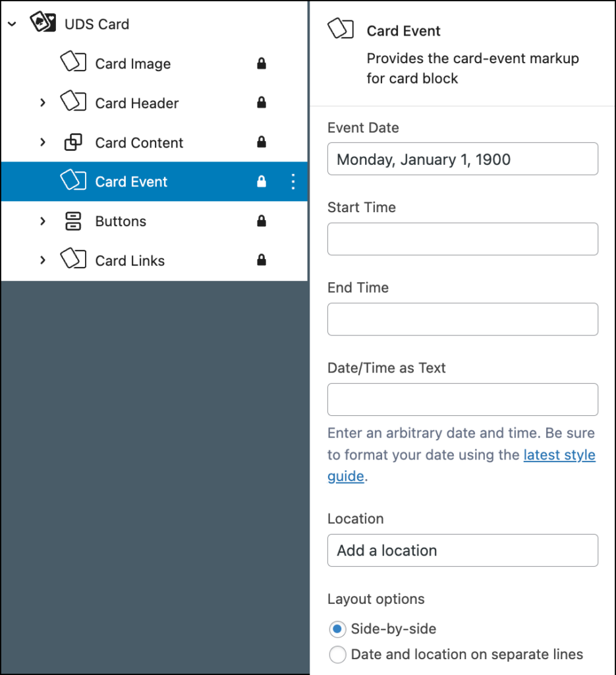Open the three-dot options for Card Event
Image resolution: width=616 pixels, height=675 pixels.
tap(293, 182)
